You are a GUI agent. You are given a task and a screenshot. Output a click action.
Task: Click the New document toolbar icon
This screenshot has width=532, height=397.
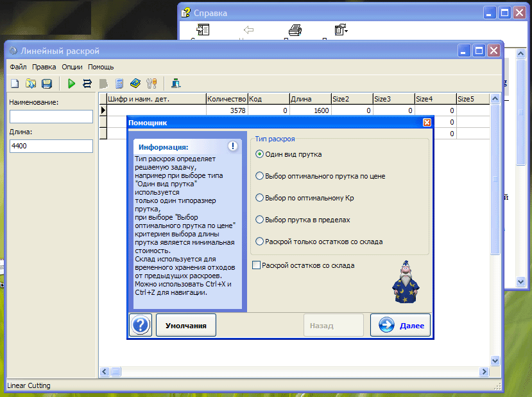tap(15, 84)
